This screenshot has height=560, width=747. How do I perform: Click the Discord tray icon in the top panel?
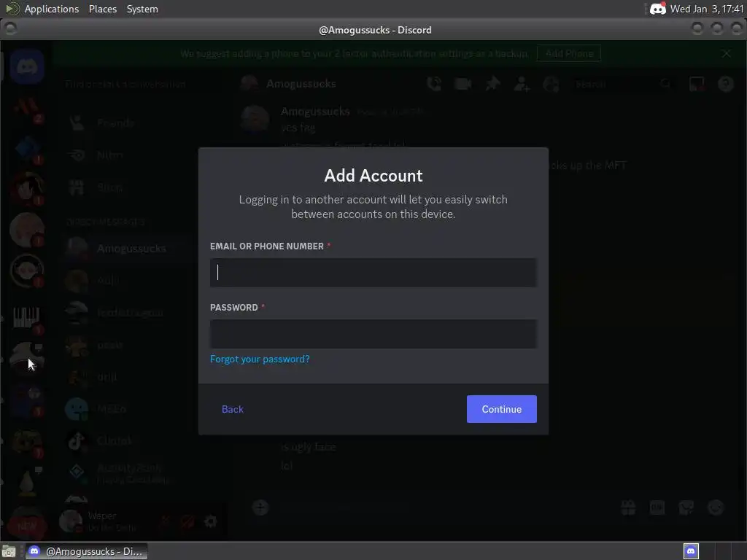[x=657, y=9]
